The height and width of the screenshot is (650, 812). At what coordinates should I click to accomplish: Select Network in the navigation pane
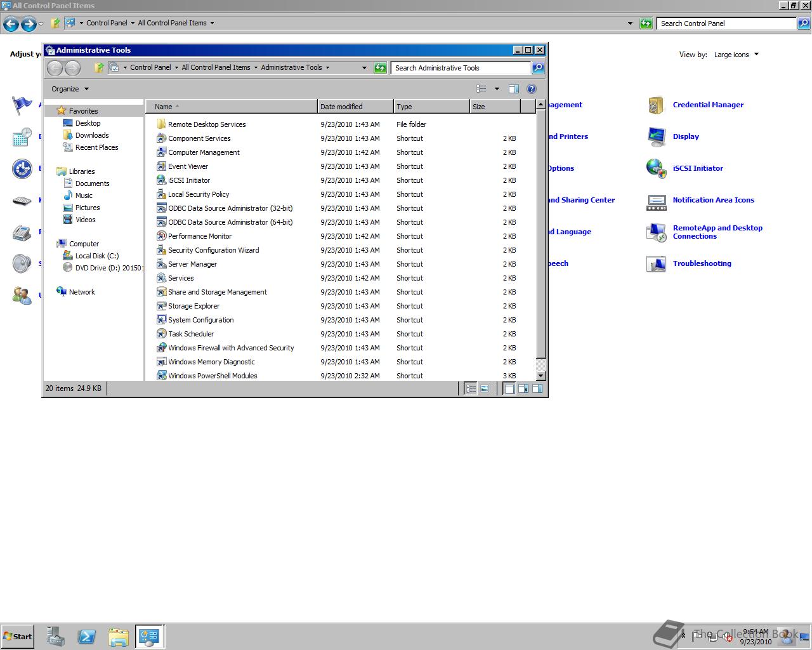[x=82, y=292]
